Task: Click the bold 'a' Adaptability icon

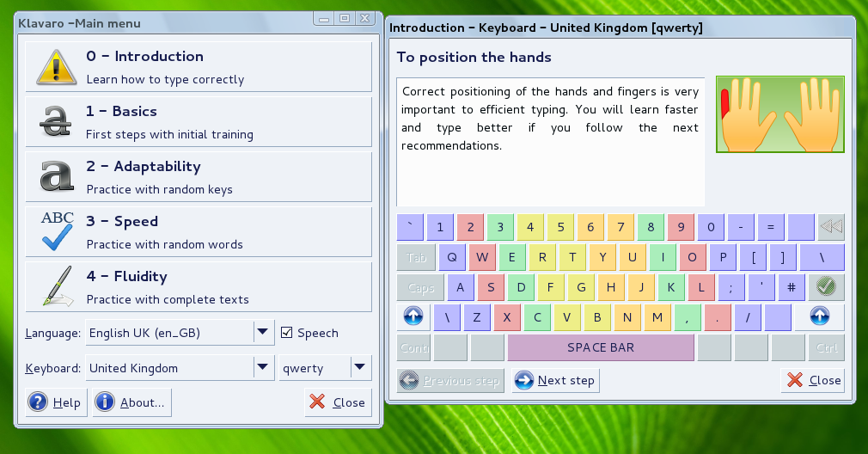Action: click(57, 176)
